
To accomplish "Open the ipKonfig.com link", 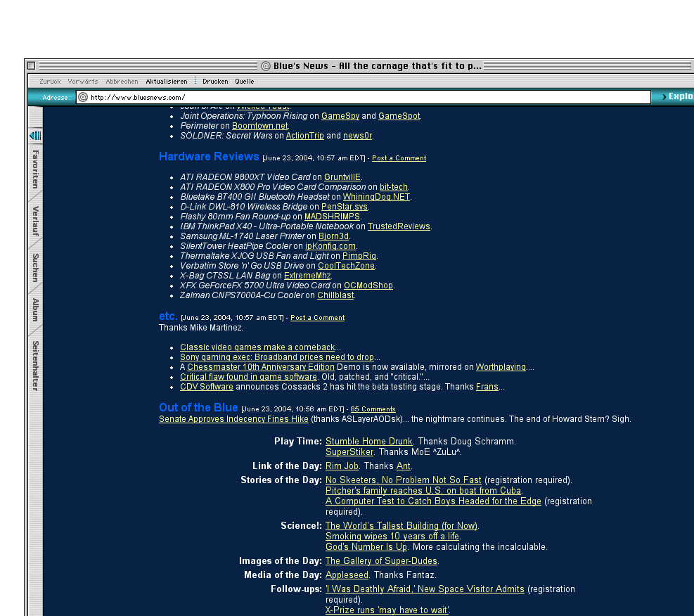I will pos(330,246).
